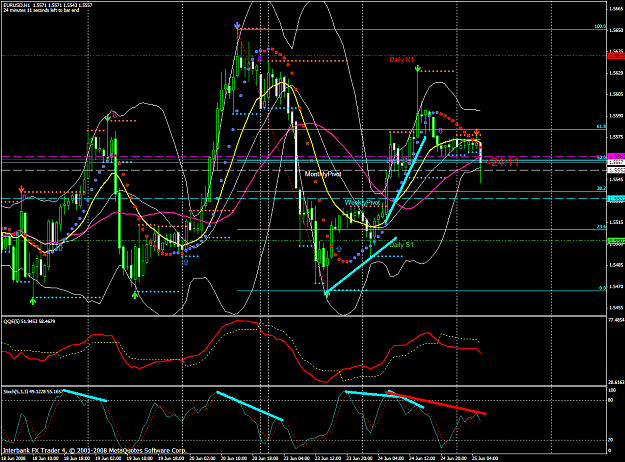Click the 38.2 Fibonacci level label

(x=601, y=188)
